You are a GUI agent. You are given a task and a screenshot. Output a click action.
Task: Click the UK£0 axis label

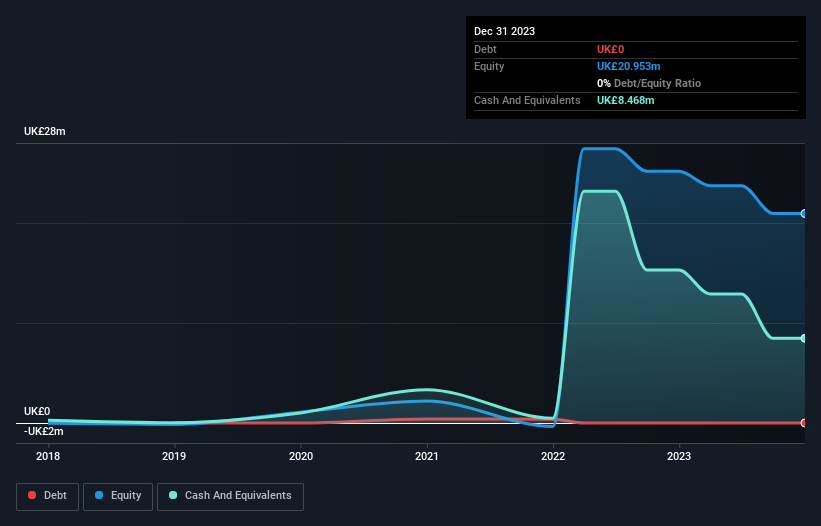coord(37,411)
